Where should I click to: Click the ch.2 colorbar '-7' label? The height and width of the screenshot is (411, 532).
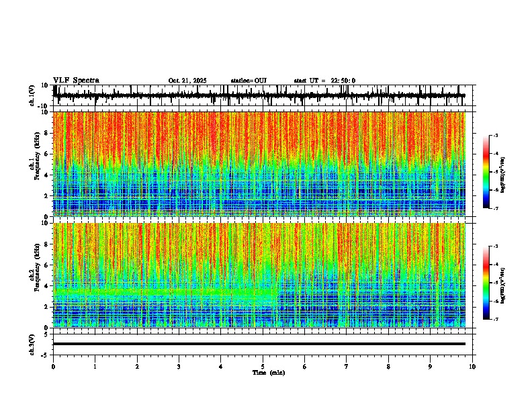496,319
